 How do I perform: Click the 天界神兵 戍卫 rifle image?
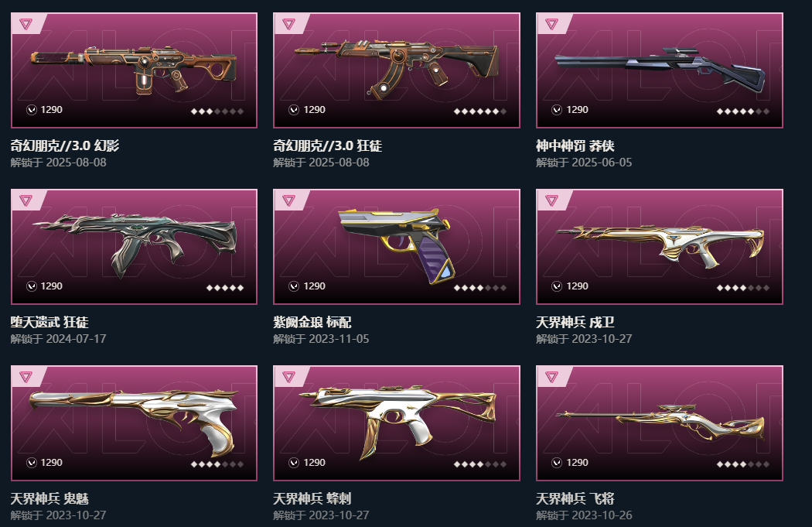pyautogui.click(x=660, y=247)
